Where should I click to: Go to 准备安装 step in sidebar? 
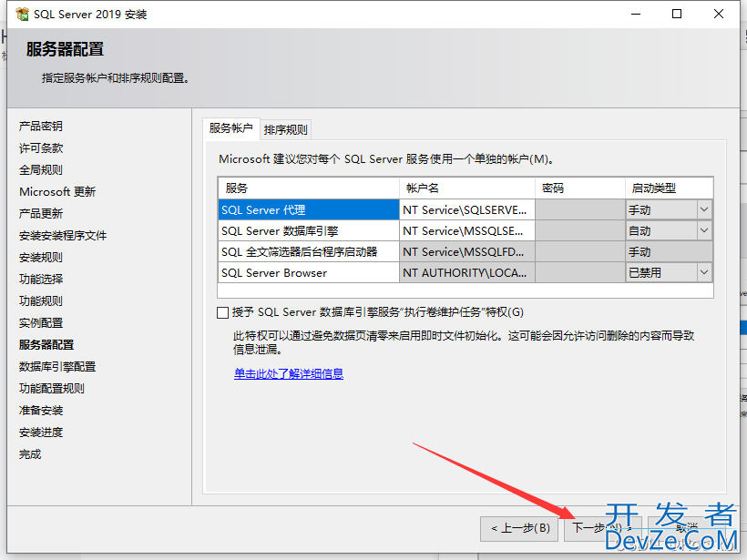(41, 411)
